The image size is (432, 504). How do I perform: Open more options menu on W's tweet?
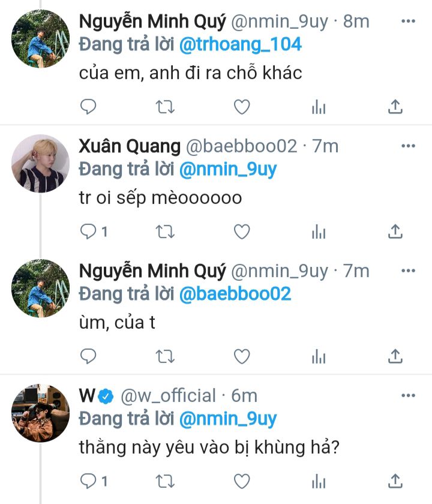[x=408, y=395]
